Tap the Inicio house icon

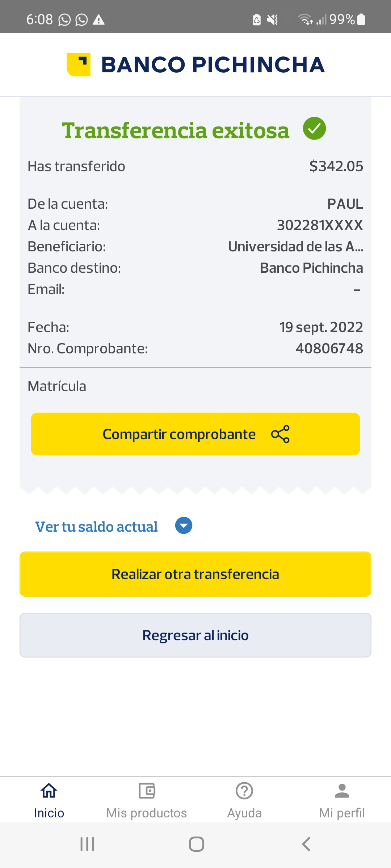coord(49,790)
